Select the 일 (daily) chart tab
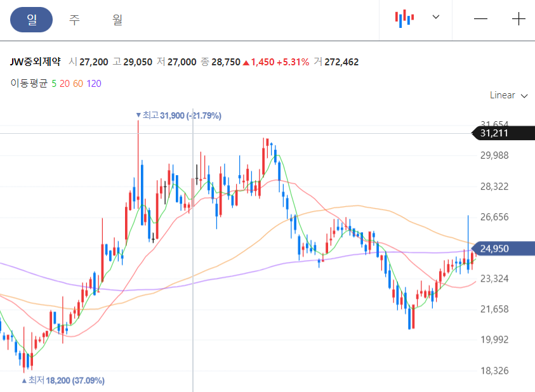 pos(31,20)
